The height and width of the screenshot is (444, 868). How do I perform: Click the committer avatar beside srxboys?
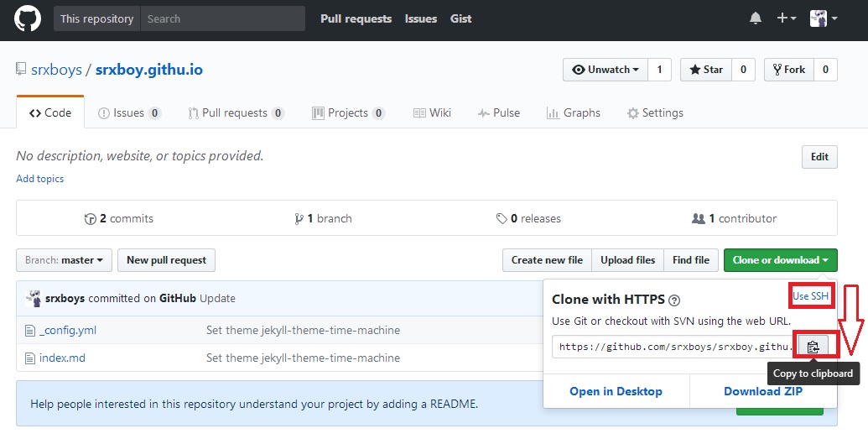(x=34, y=298)
